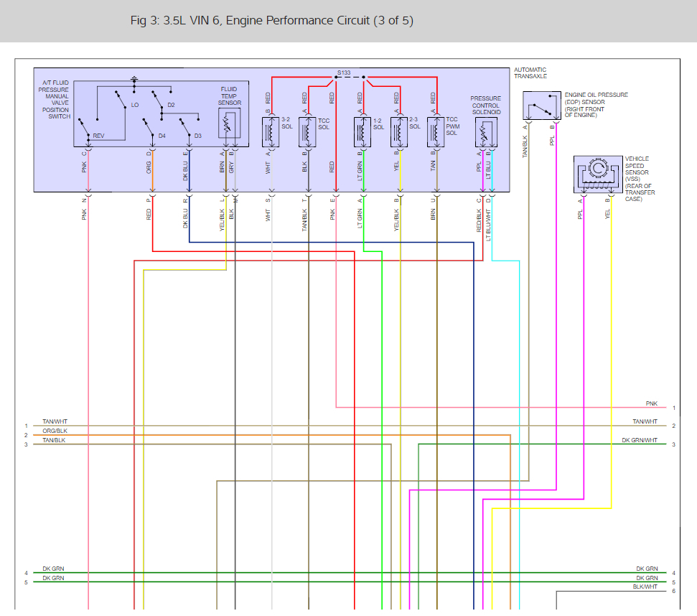
Task: Click the 'A/T FLUID PRESSURE MANUAL VALVE POSITION SWITCH' label
Action: click(55, 100)
